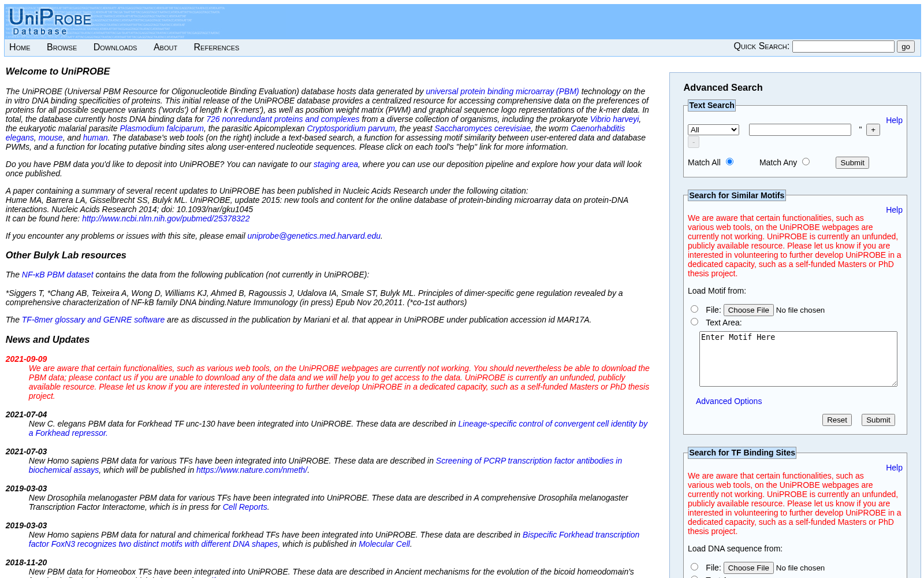Select the DNA sequence File radio option

click(694, 567)
